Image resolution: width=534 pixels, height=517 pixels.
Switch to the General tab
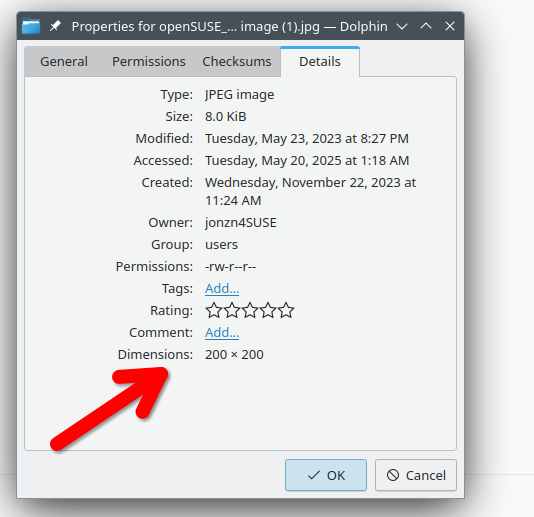click(64, 62)
